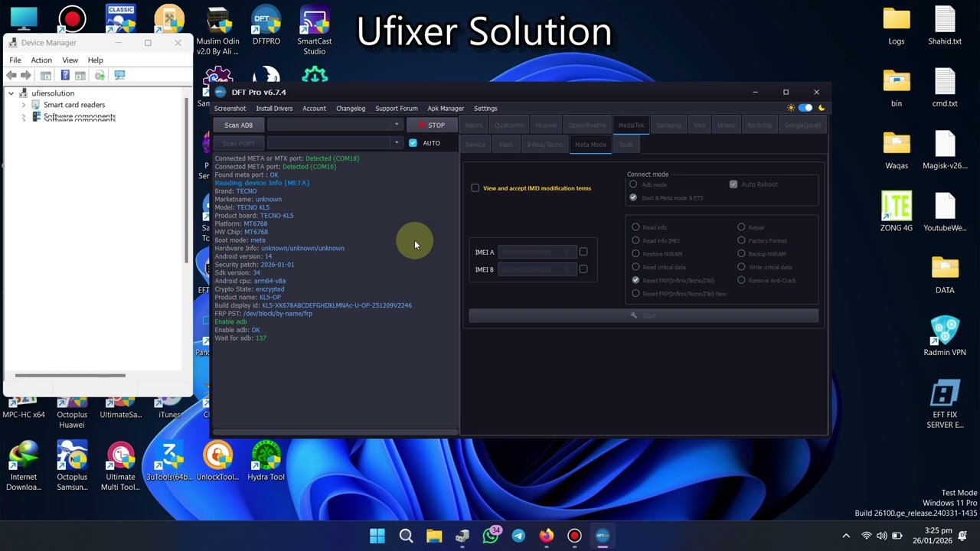Open Ultimate Multi Tool desktop icon
The width and height of the screenshot is (980, 551).
120,466
